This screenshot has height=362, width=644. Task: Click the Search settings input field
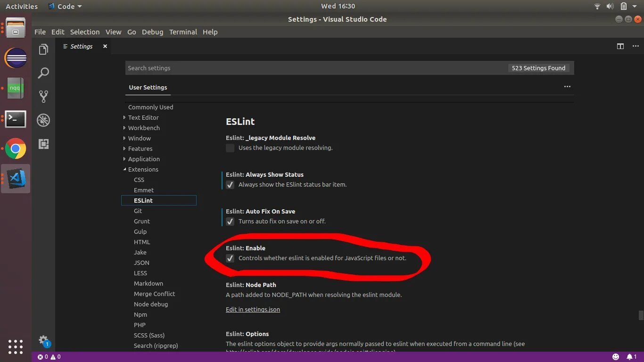click(x=316, y=68)
